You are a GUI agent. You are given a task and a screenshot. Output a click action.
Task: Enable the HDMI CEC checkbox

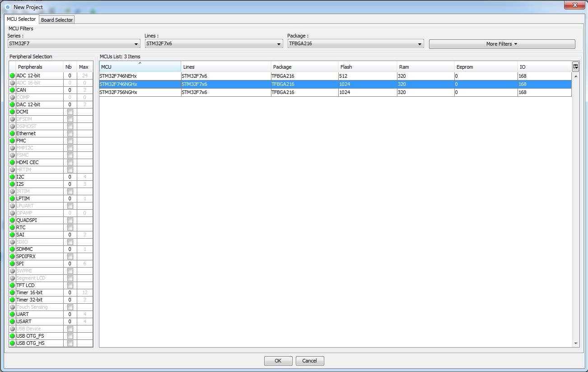coord(70,162)
